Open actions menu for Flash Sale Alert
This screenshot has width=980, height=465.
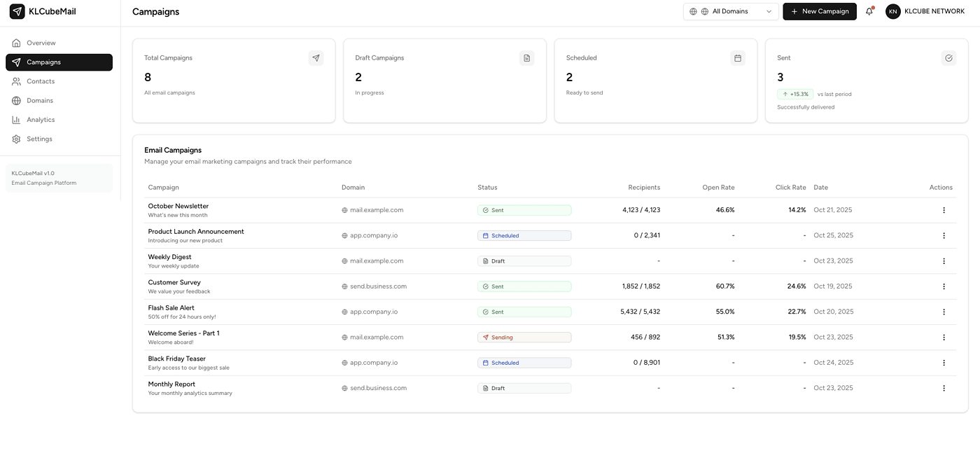(x=944, y=312)
